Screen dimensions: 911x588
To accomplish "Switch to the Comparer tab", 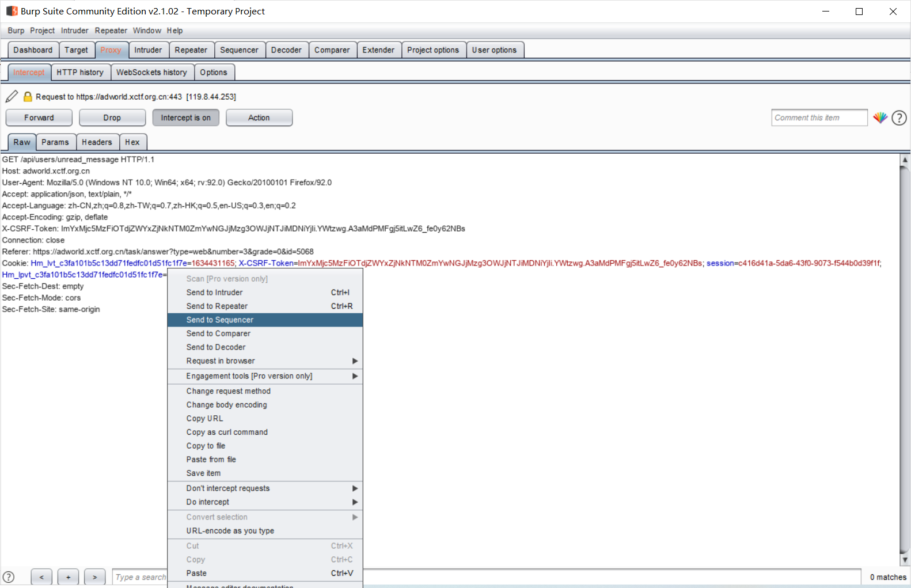I will 332,50.
